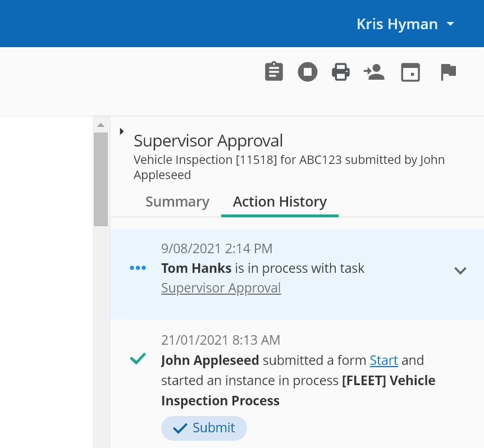Open the calendar date icon

pos(410,72)
